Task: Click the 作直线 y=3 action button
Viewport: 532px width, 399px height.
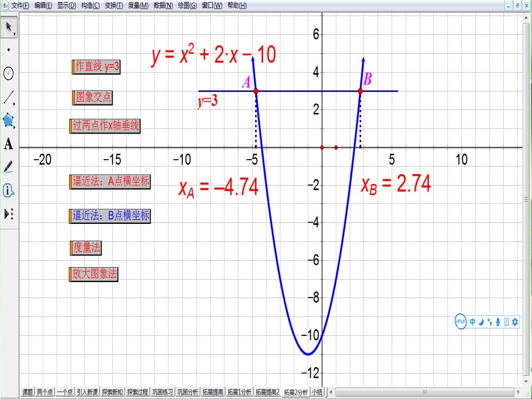Action: tap(96, 67)
